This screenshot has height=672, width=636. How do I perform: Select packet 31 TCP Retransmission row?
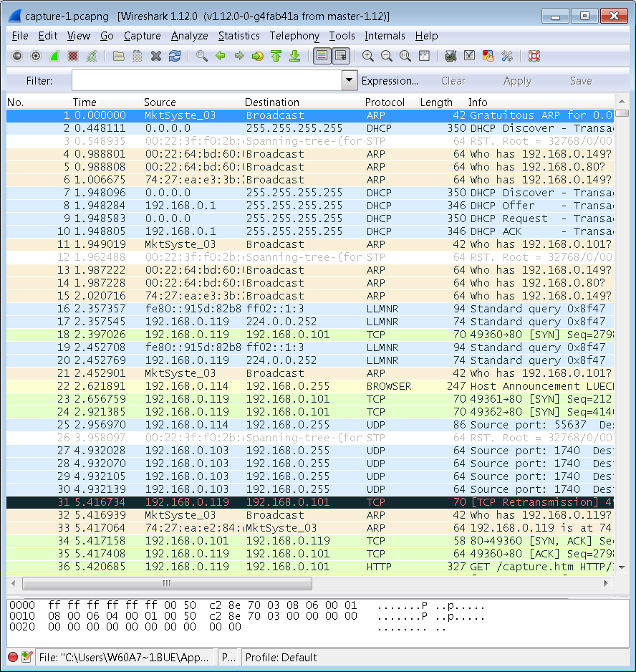coord(310,502)
